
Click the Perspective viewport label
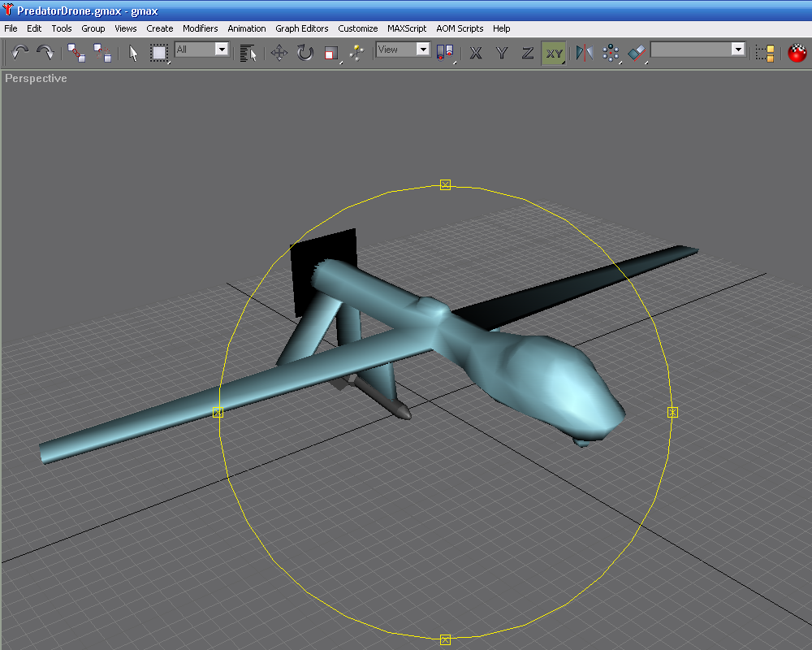[36, 78]
